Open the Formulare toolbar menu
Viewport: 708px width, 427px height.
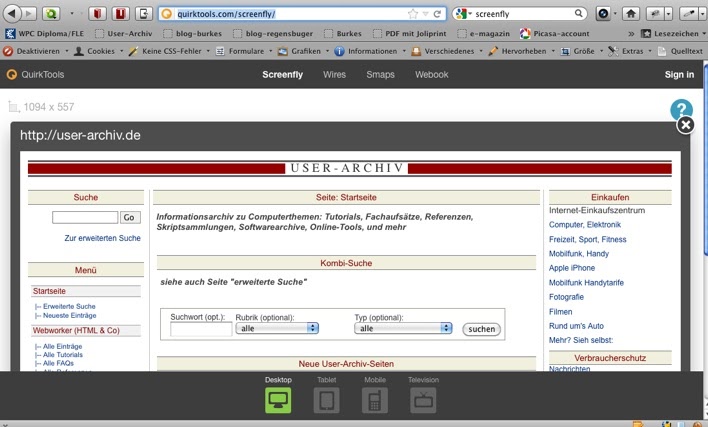pos(244,51)
